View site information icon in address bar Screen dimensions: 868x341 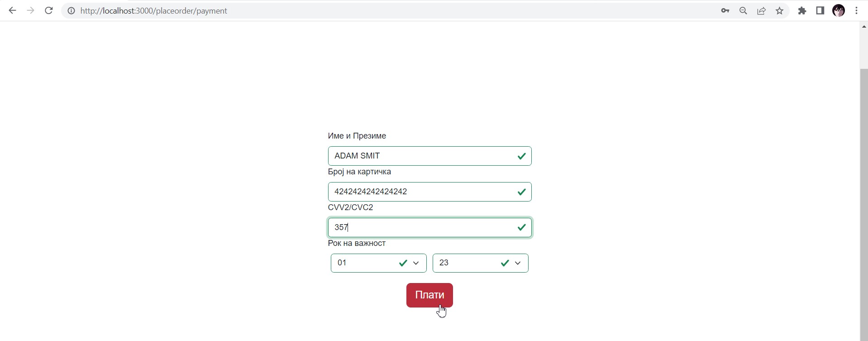click(x=71, y=11)
